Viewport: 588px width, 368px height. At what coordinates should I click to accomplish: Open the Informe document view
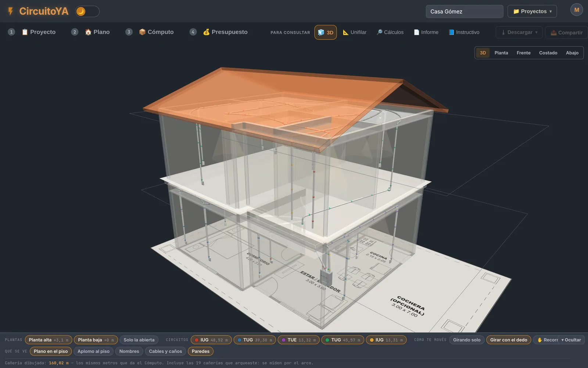[426, 32]
